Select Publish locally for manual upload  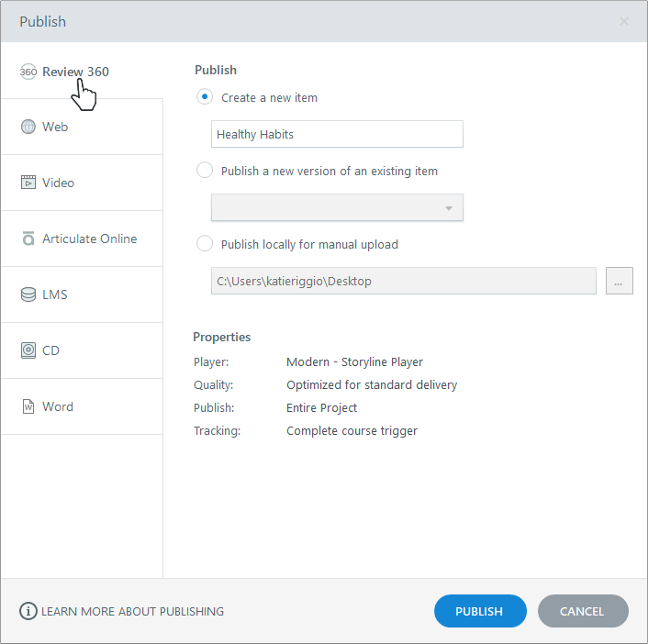(205, 244)
